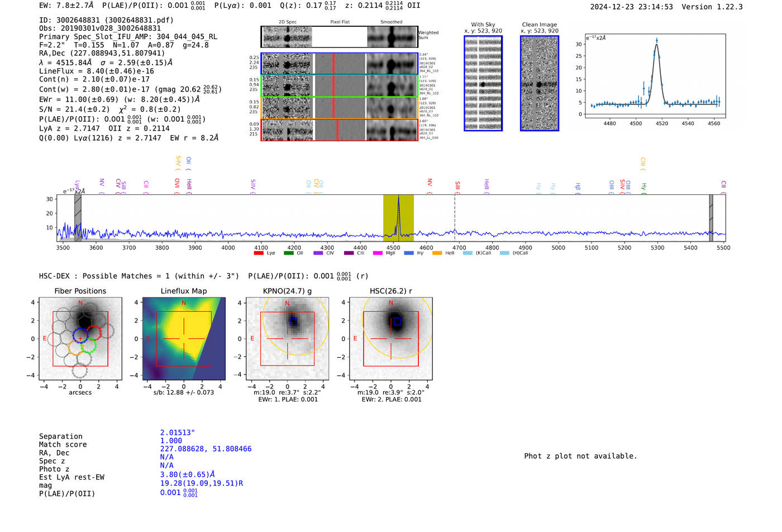Click the blue square marker in KPNO g image
Screen dimensions: 782x532
coord(294,322)
